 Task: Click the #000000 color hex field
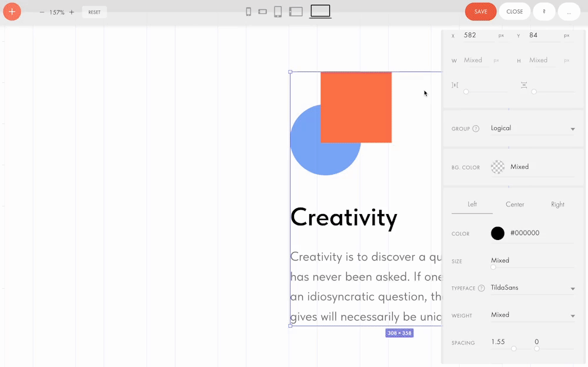point(542,233)
